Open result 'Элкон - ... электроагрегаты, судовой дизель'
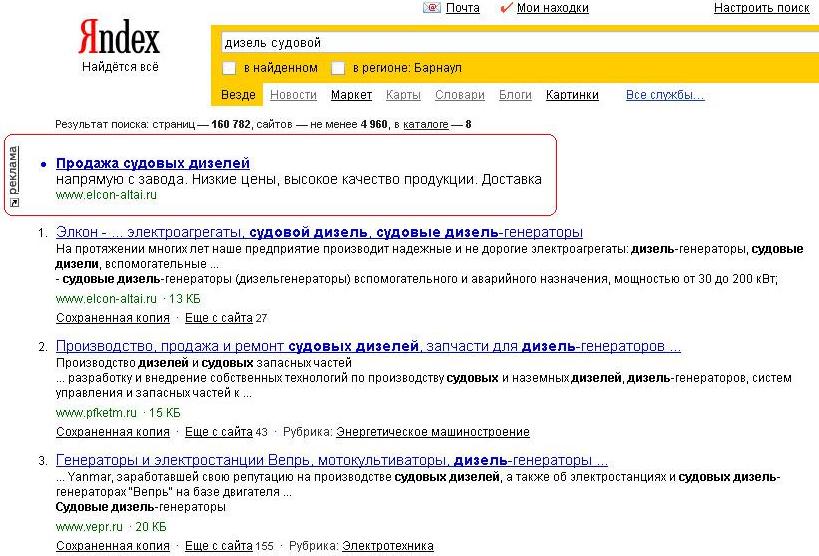 coord(319,232)
